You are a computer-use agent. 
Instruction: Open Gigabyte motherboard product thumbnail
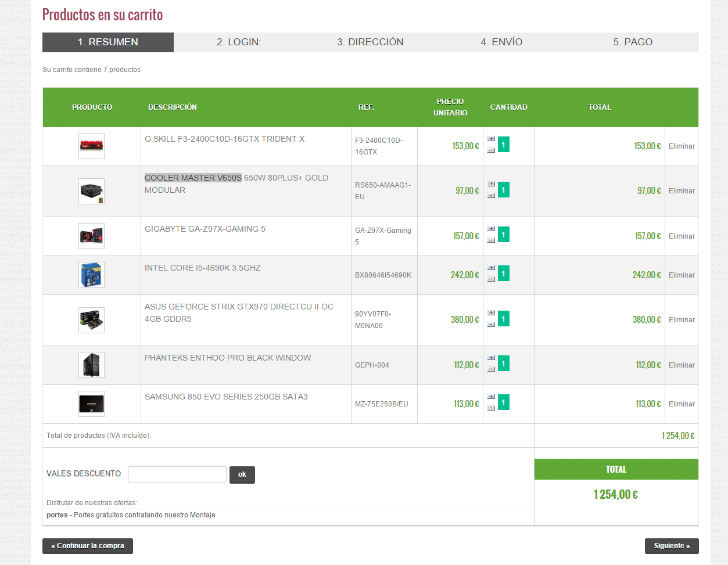(x=91, y=236)
